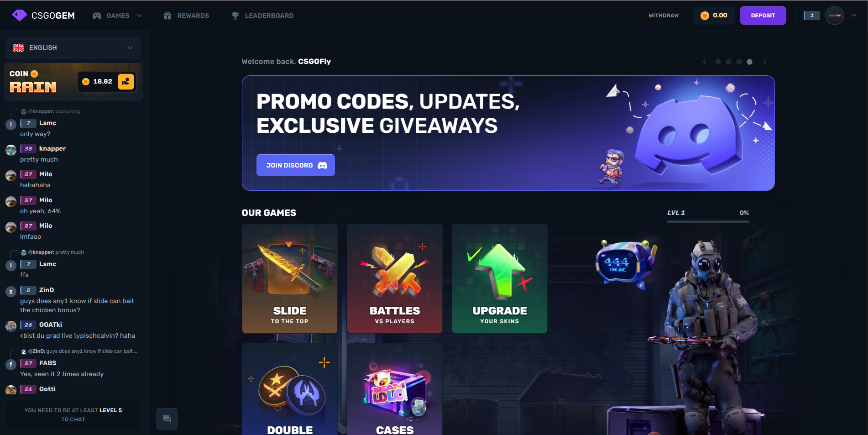Expand the account menu chevron beside the avatar
The image size is (868, 435).
click(x=854, y=16)
